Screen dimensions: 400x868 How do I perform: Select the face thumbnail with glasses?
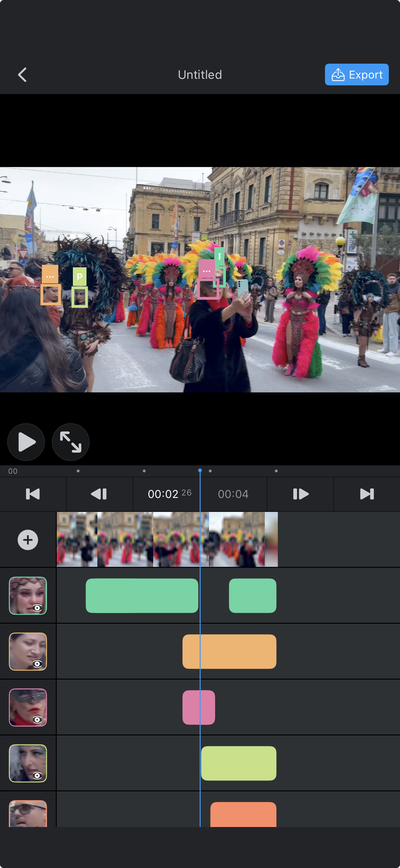tap(28, 813)
